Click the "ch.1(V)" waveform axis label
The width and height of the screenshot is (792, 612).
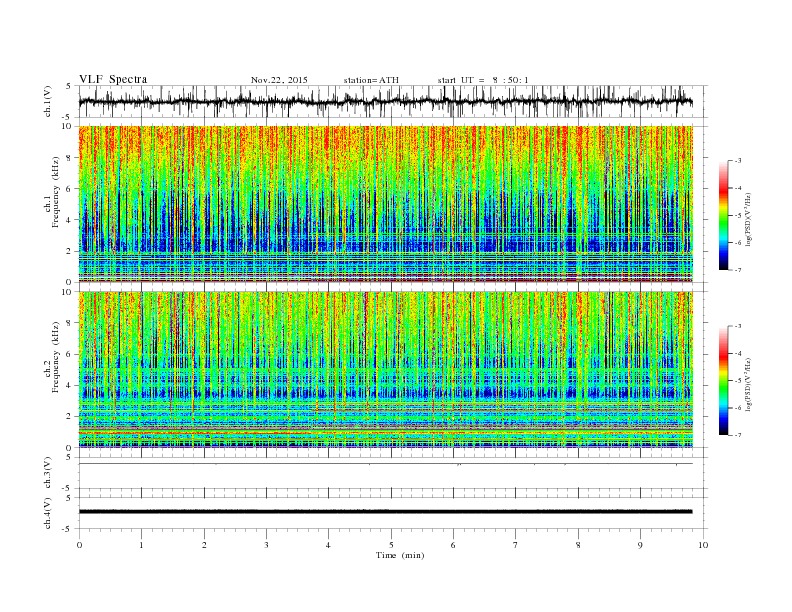(x=48, y=101)
